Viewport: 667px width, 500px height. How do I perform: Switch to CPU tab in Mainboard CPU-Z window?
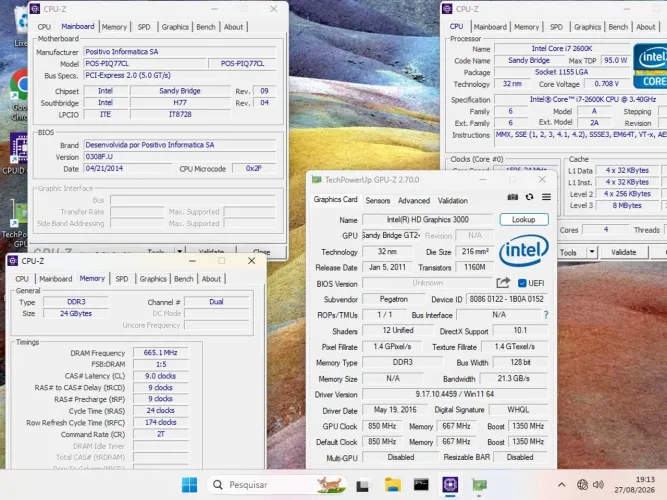coord(44,27)
